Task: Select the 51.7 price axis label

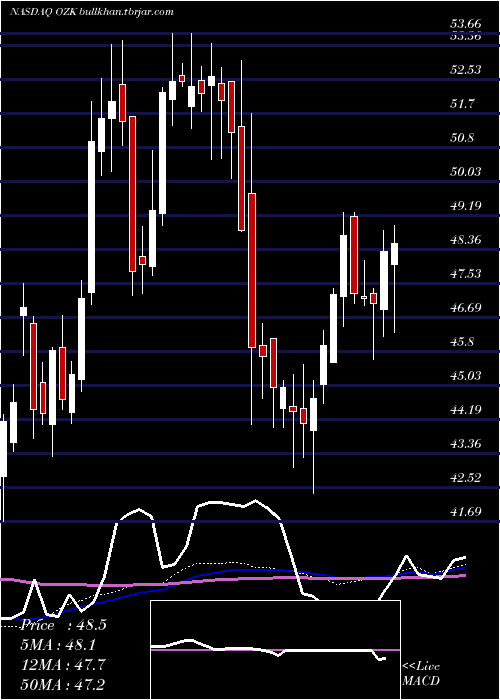Action: [464, 104]
